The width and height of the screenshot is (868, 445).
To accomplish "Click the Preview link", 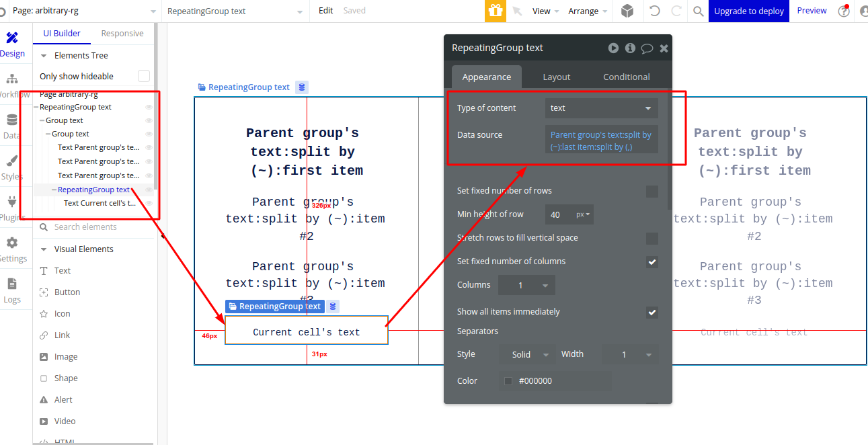I will (x=812, y=11).
